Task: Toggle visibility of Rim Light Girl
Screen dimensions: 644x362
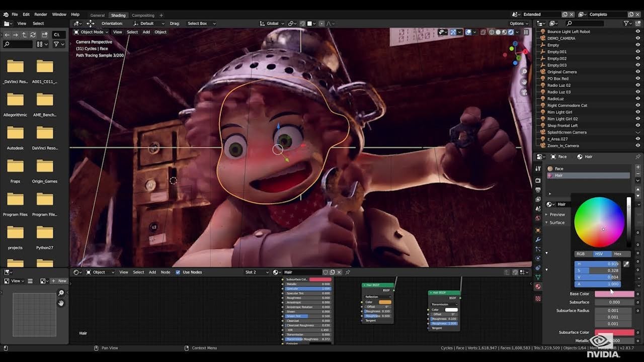Action: coord(638,112)
